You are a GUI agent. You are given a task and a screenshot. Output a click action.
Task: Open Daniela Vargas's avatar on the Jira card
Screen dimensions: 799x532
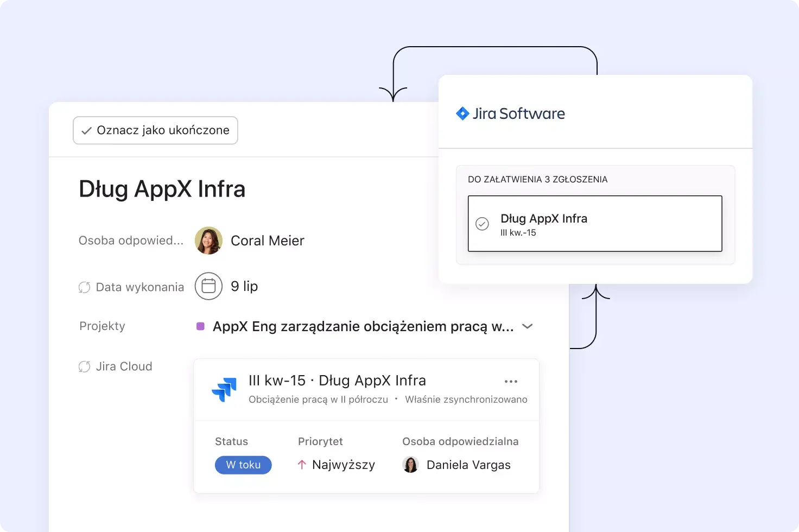411,465
